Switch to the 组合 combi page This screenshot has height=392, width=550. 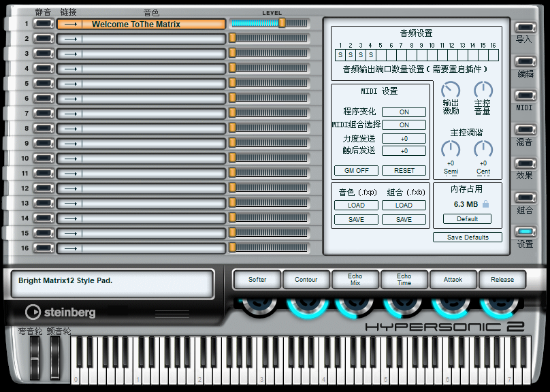tap(525, 197)
